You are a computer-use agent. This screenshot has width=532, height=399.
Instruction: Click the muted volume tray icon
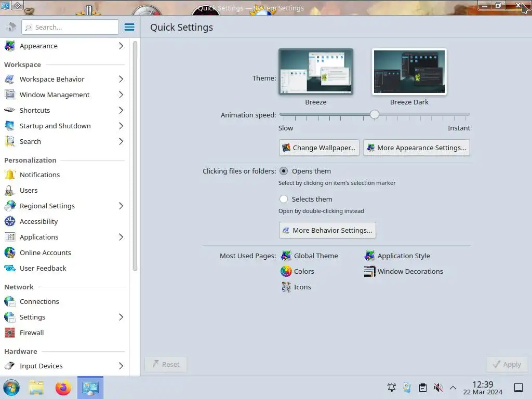(x=438, y=388)
